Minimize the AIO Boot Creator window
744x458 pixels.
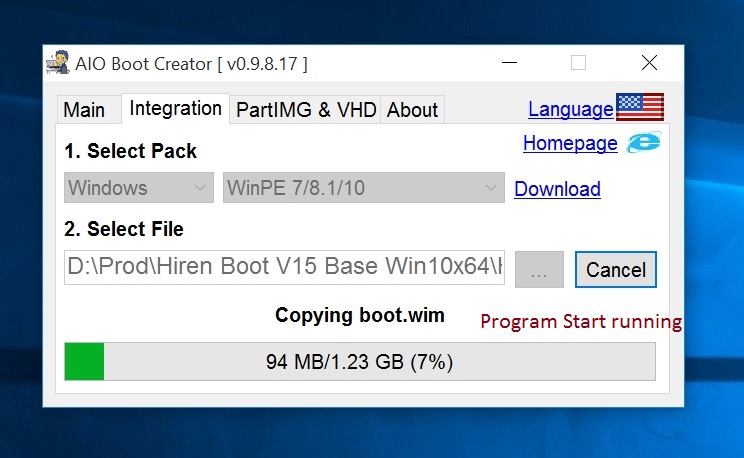509,62
